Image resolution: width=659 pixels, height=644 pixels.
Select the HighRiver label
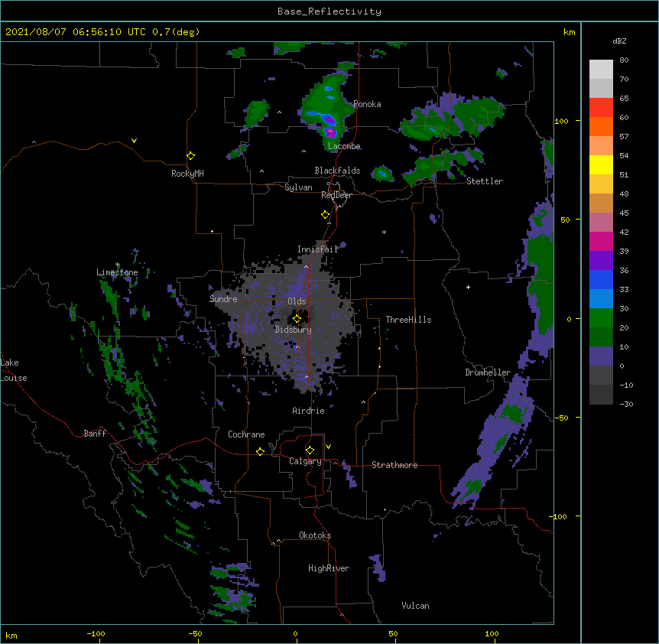(329, 568)
